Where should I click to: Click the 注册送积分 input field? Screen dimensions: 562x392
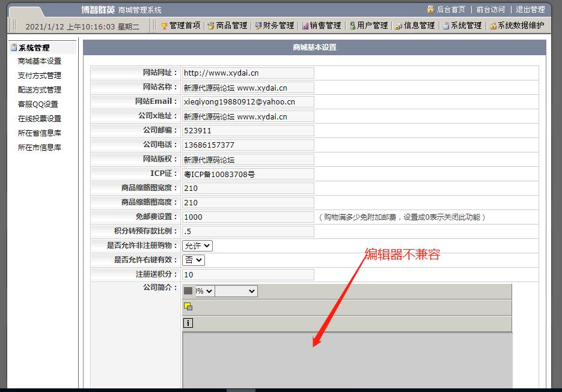pyautogui.click(x=248, y=274)
